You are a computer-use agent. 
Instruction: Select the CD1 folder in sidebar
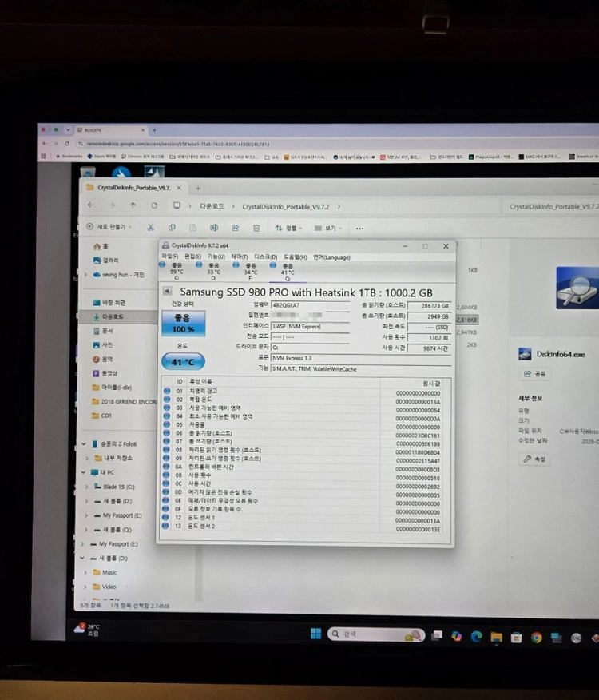coord(101,416)
